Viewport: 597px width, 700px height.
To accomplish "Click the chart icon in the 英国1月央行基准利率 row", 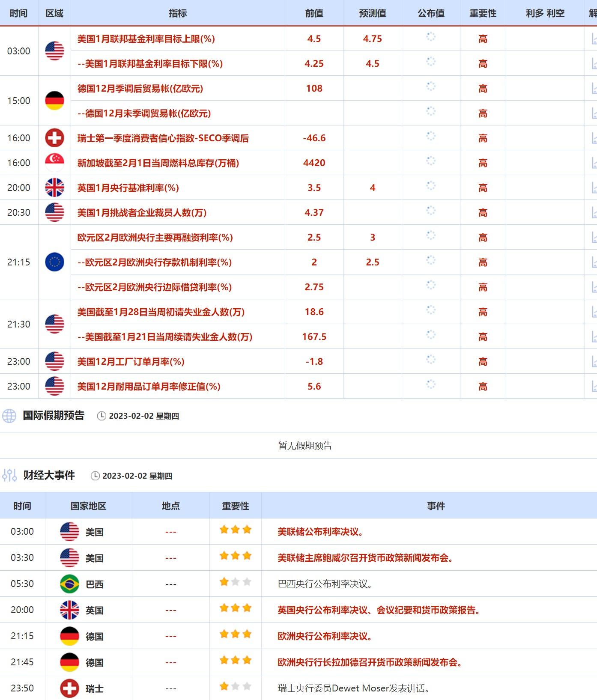I will 594,188.
